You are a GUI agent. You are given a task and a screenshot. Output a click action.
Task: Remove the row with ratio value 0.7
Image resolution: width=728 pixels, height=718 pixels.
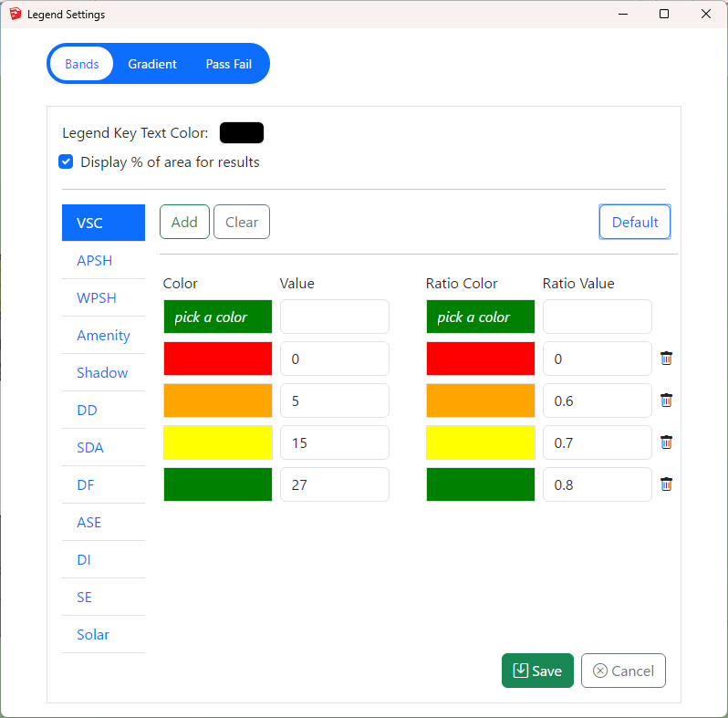tap(666, 442)
